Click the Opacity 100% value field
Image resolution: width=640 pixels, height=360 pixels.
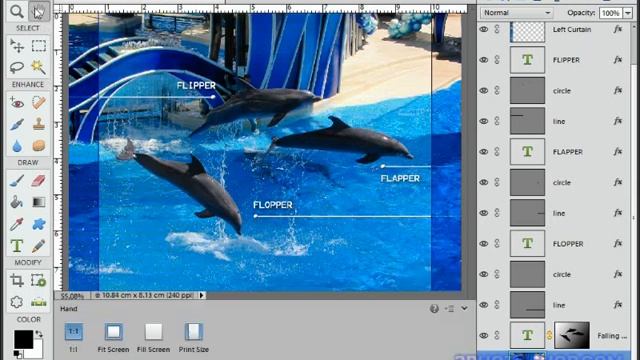click(610, 13)
